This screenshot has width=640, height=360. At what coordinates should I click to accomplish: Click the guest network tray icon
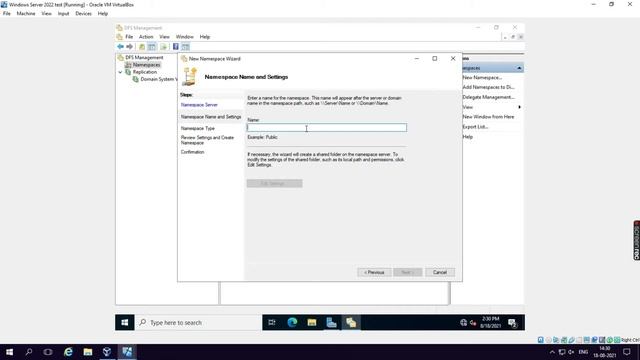pyautogui.click(x=463, y=322)
